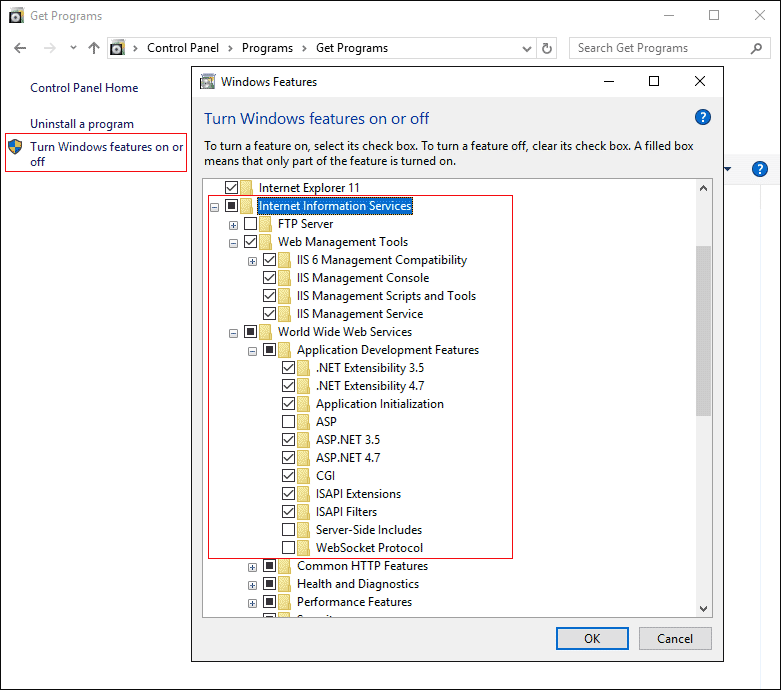Image resolution: width=781 pixels, height=690 pixels.
Task: Click the back arrow in Get Programs window
Action: coord(20,48)
